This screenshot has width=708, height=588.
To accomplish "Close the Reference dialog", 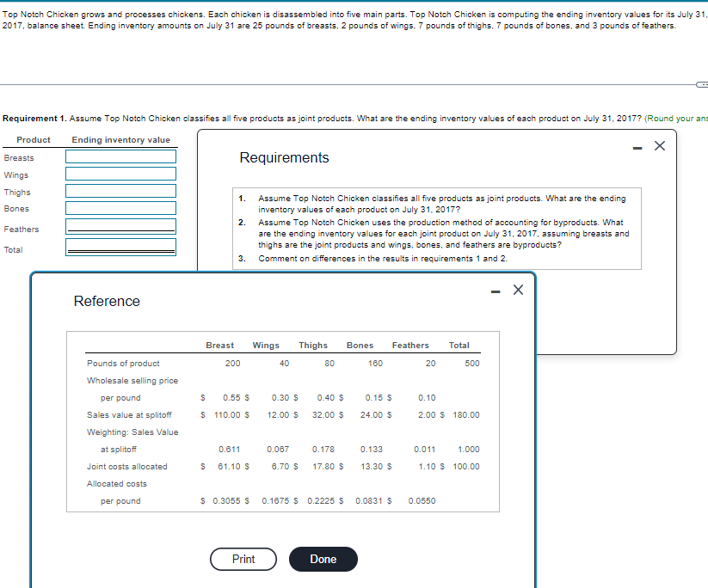I will point(519,290).
